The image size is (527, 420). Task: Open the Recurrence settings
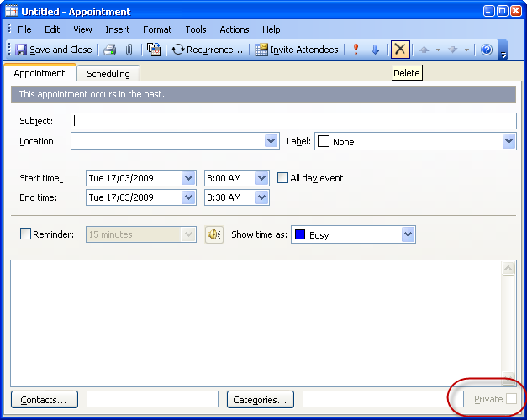pyautogui.click(x=207, y=50)
